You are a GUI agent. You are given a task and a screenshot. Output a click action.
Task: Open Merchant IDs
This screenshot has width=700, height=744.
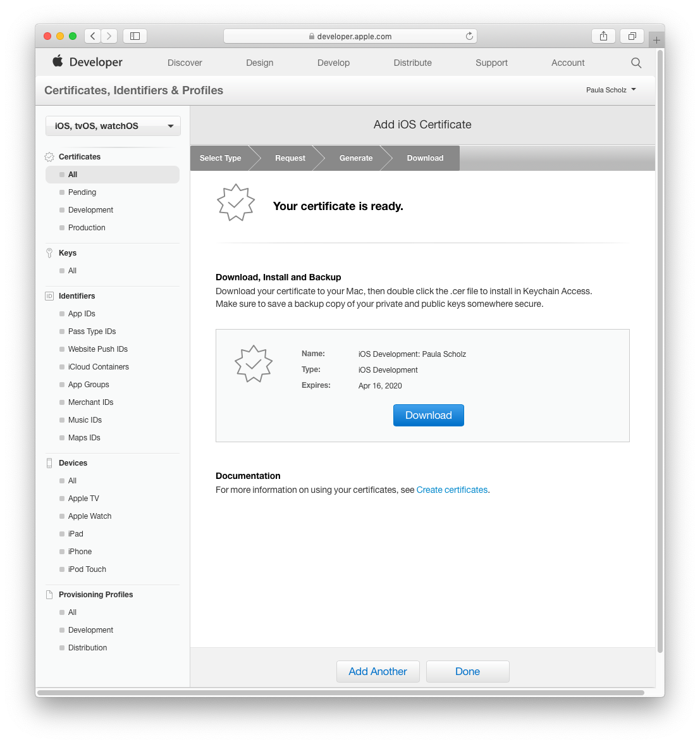(x=90, y=402)
